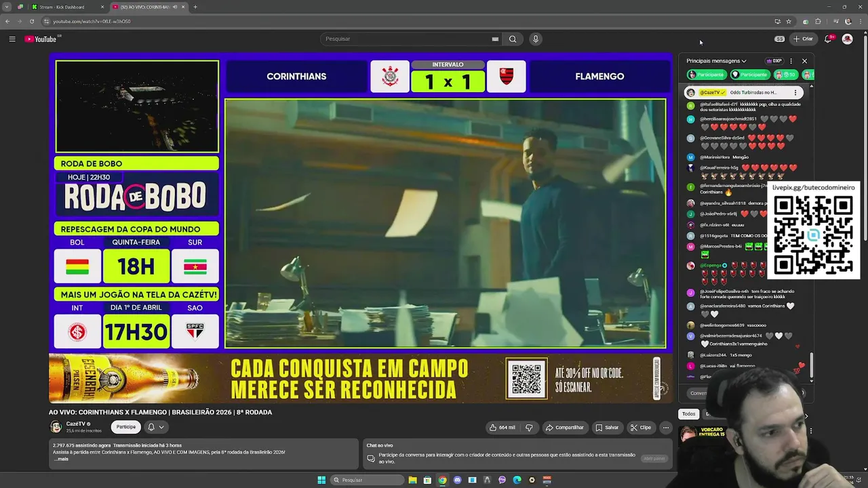Viewport: 868px width, 488px height.
Task: Mute the YouTube tab via speaker icon
Action: (175, 7)
